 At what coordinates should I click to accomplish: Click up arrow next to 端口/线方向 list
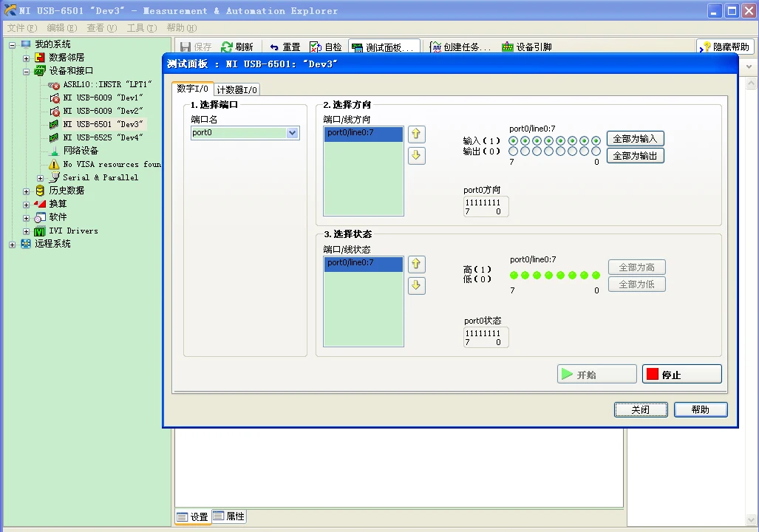417,134
